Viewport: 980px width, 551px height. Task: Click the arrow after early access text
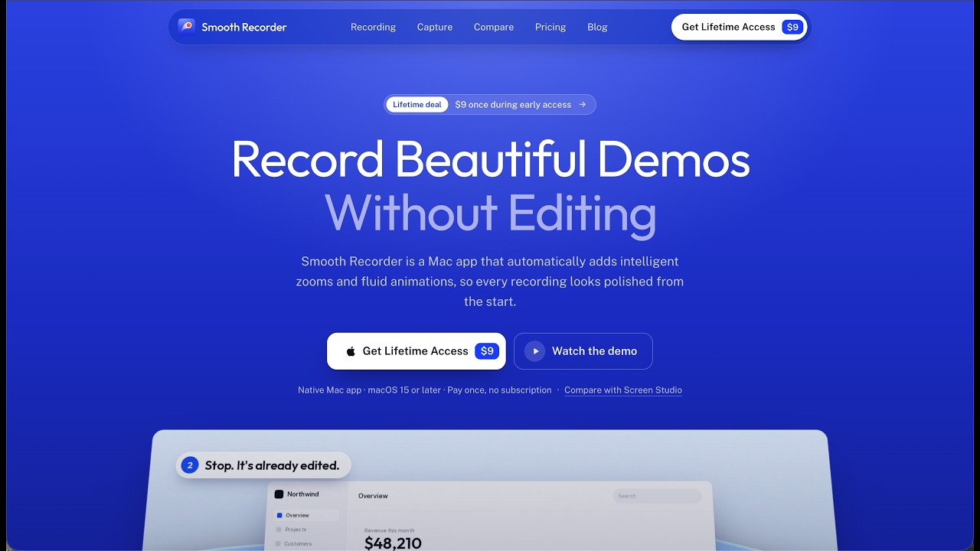(x=583, y=105)
